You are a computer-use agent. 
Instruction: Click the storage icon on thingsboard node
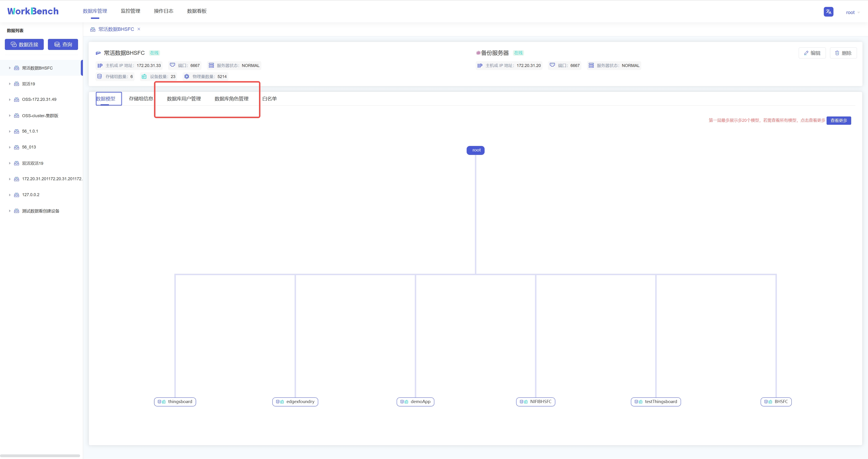tap(159, 402)
